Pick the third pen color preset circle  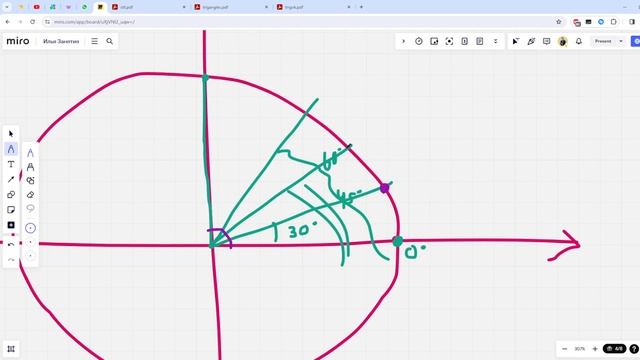pos(31,256)
